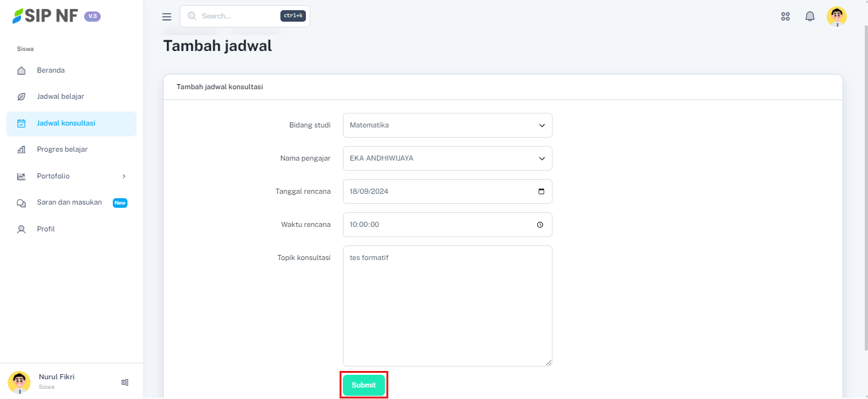Open the Profil menu item

coord(46,229)
